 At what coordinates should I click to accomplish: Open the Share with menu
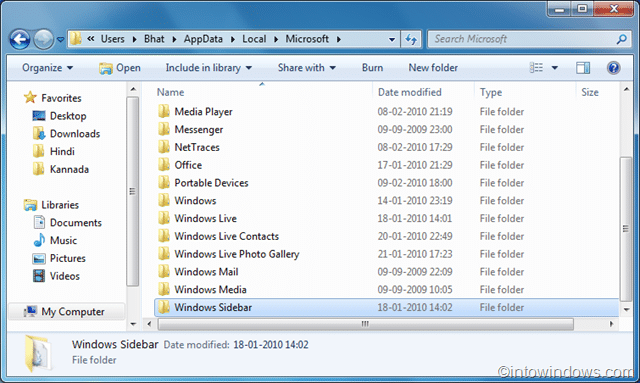[307, 68]
